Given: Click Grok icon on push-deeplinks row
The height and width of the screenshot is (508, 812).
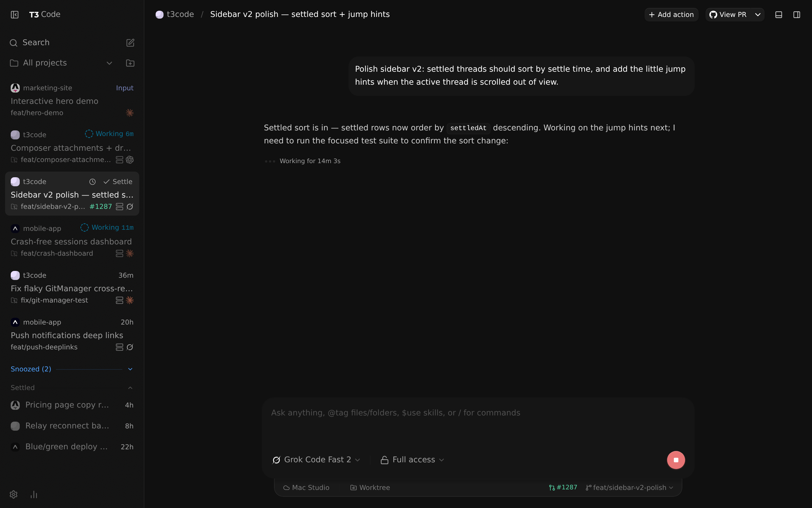Looking at the screenshot, I should pos(130,347).
